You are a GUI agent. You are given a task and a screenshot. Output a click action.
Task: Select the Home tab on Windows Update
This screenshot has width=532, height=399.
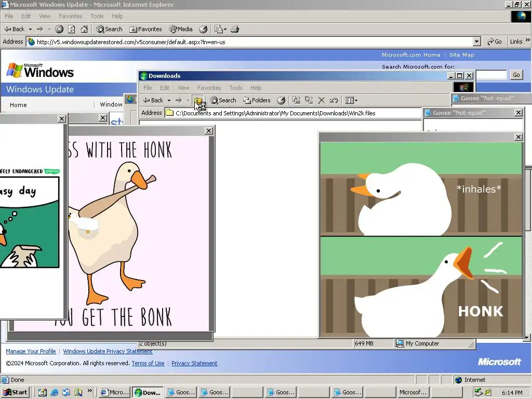[x=18, y=105]
